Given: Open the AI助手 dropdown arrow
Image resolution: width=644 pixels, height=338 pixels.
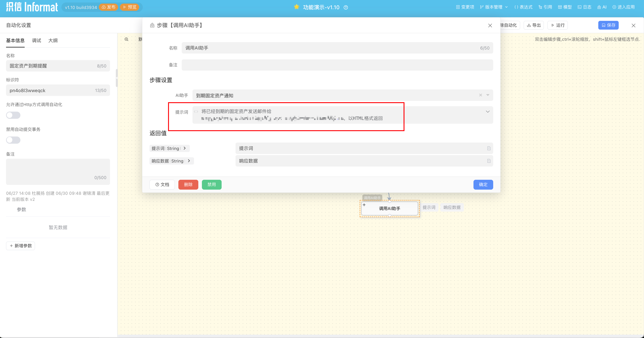Looking at the screenshot, I should click(x=488, y=95).
